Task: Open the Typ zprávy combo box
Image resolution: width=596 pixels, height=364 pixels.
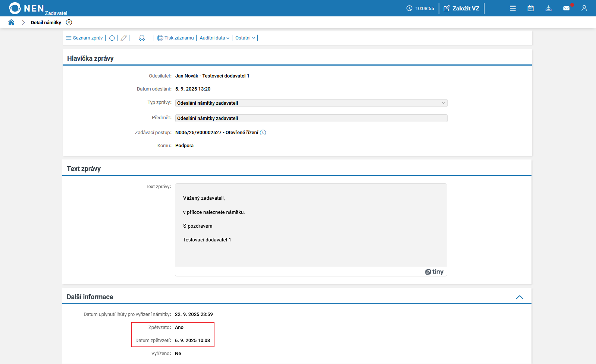Action: tap(311, 103)
